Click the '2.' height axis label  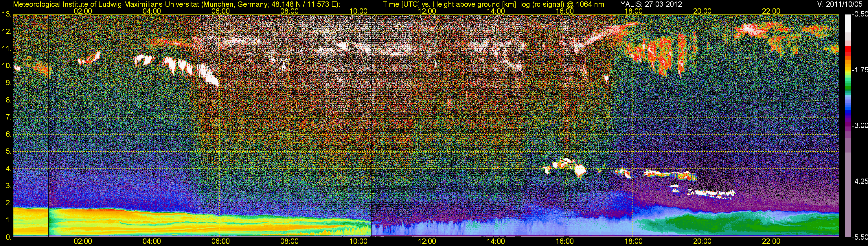tap(8, 203)
